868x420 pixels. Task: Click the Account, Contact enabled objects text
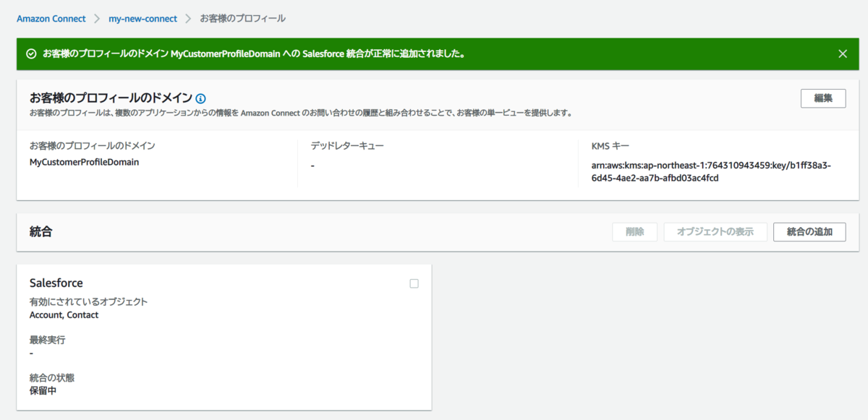64,314
